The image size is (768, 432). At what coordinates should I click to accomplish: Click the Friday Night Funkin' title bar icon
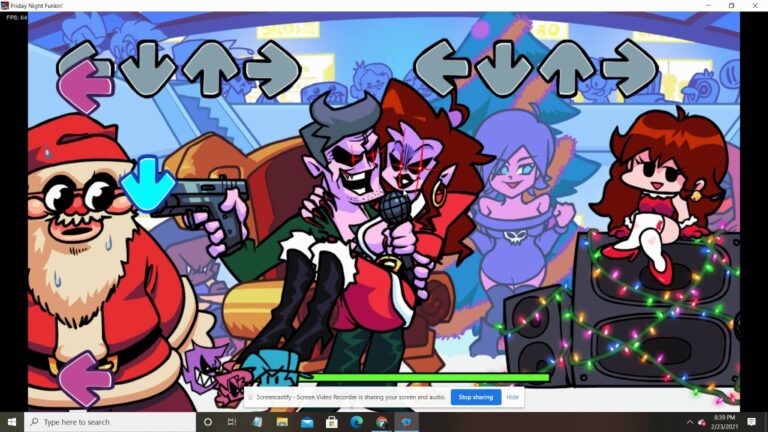[5, 5]
